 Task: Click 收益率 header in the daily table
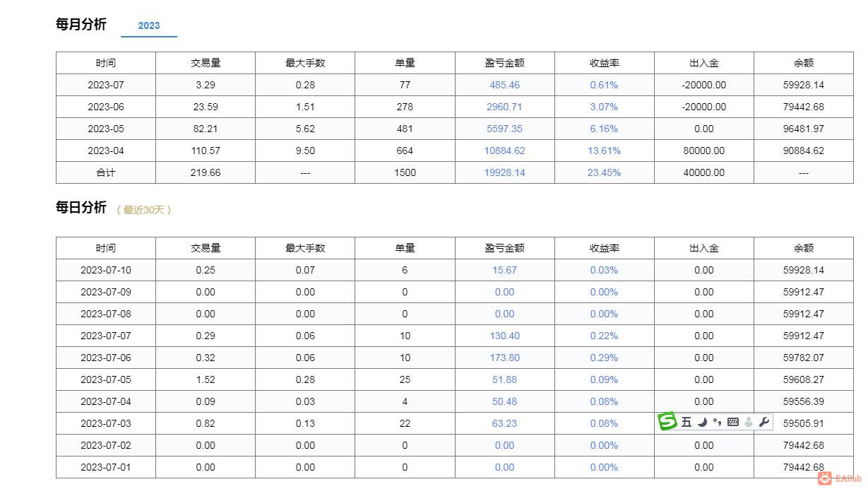604,248
